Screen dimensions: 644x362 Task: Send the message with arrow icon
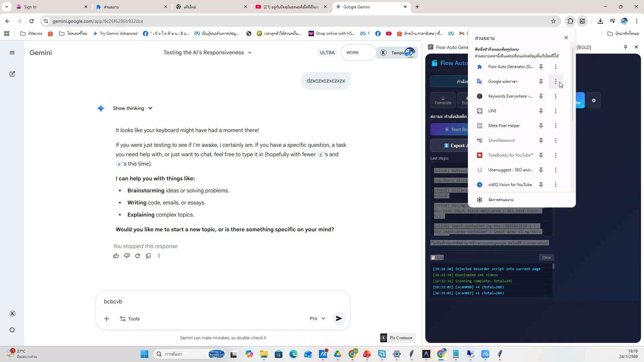(x=339, y=318)
